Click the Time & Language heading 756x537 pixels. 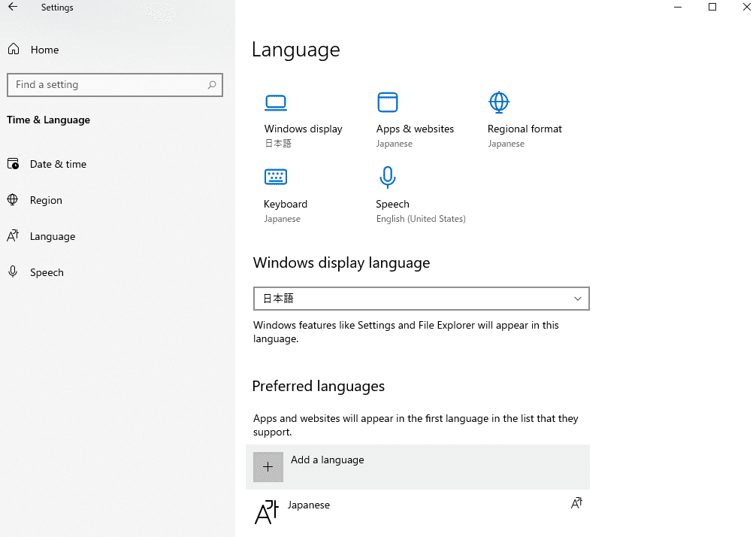48,120
